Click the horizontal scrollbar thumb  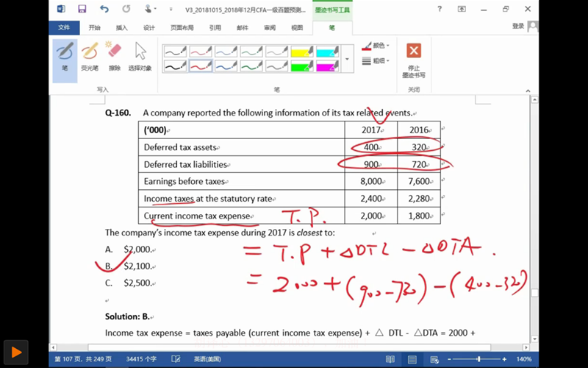[289, 347]
